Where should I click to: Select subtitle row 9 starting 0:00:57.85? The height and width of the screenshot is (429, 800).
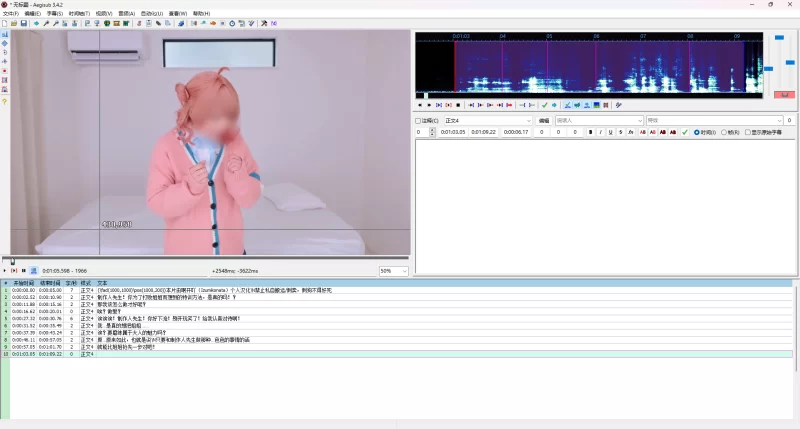[x=397, y=347]
